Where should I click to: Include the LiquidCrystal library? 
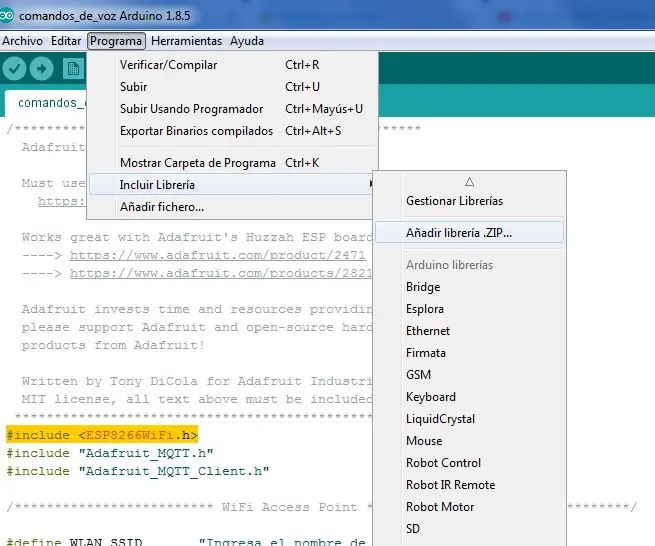pyautogui.click(x=470, y=419)
